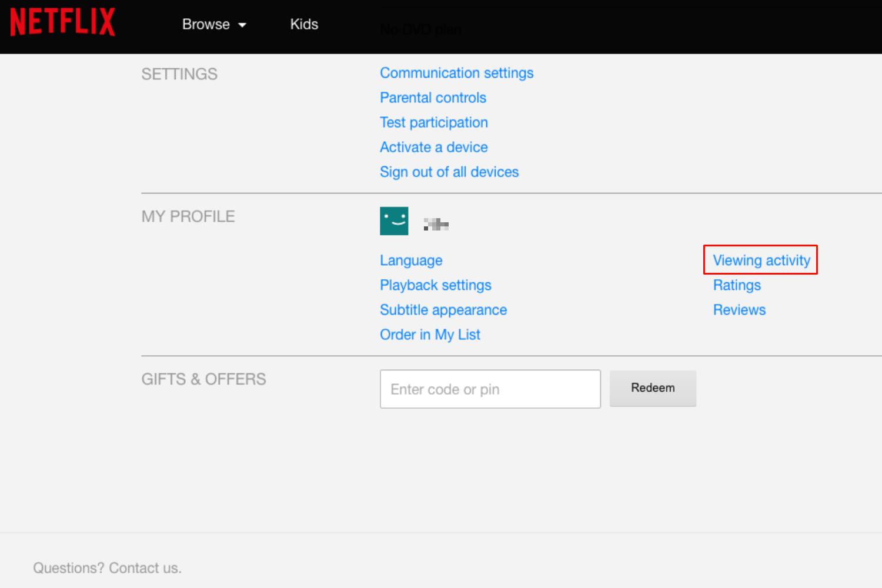
Task: Open Order in My List
Action: click(x=430, y=335)
